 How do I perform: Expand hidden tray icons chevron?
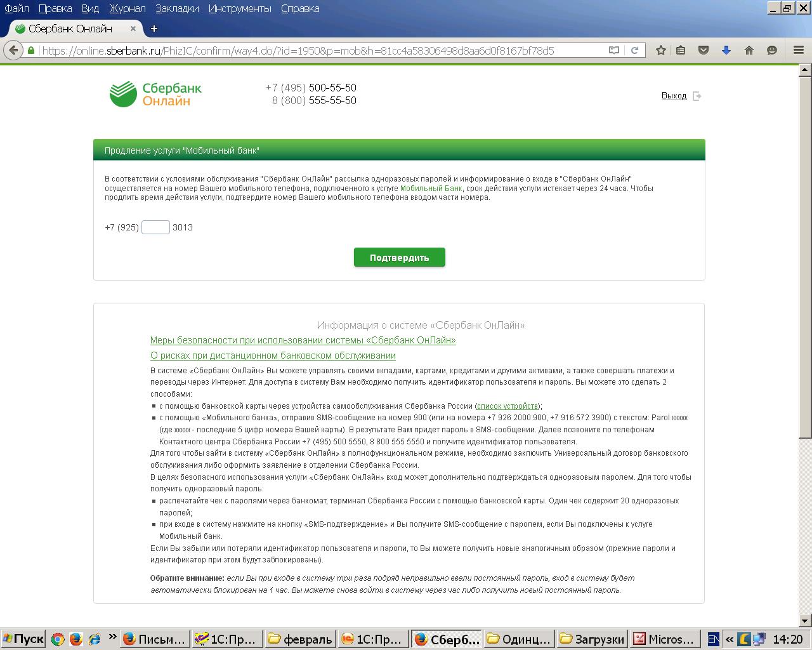[729, 639]
